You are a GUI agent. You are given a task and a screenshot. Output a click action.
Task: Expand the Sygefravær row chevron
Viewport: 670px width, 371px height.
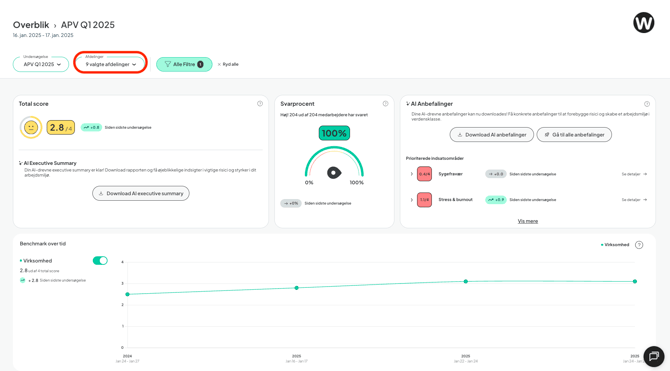[x=411, y=174]
